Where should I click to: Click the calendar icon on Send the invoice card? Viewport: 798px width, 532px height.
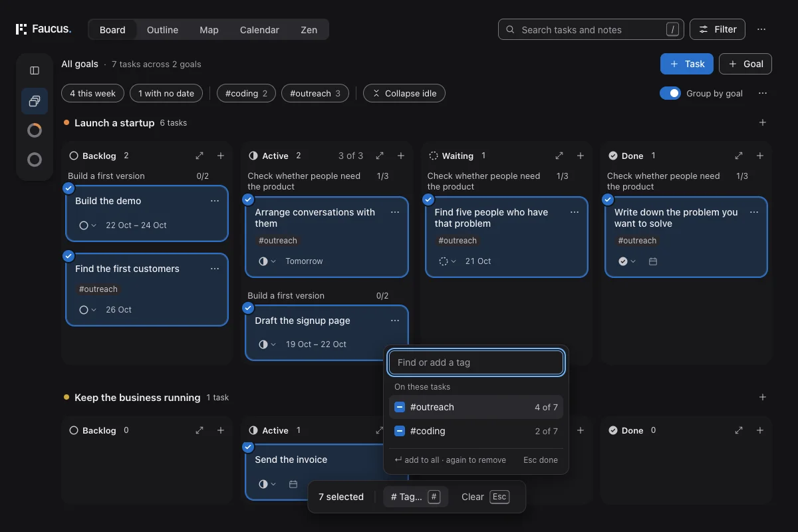(293, 484)
